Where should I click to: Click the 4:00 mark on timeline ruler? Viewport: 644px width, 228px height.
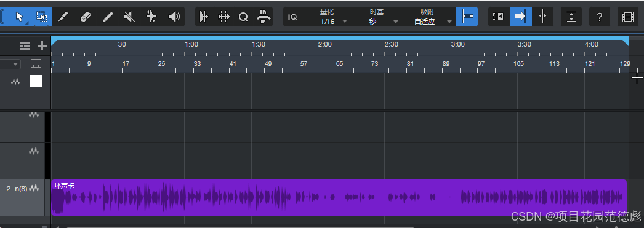(x=592, y=44)
